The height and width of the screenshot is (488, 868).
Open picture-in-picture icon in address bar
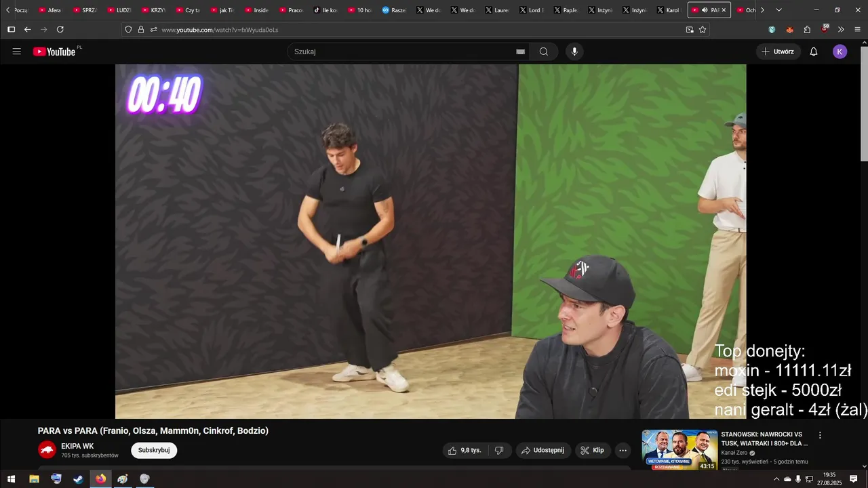(690, 29)
